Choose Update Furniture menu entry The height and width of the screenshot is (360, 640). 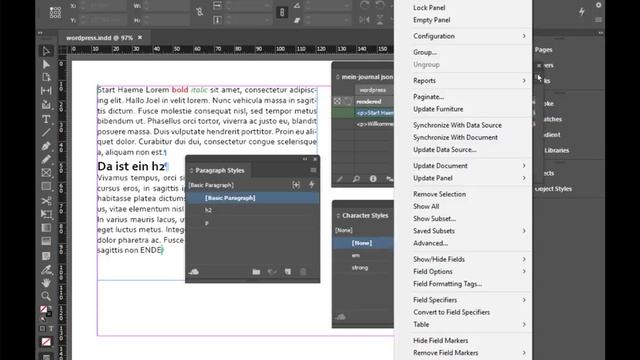[438, 109]
